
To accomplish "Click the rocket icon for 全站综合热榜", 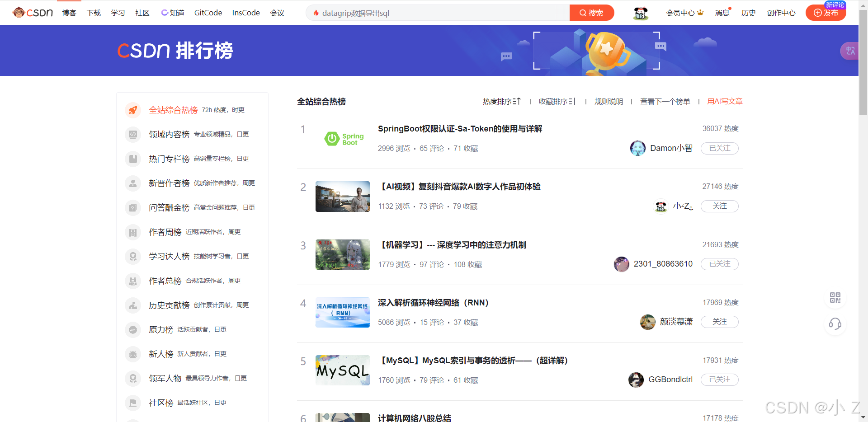I will pos(133,110).
